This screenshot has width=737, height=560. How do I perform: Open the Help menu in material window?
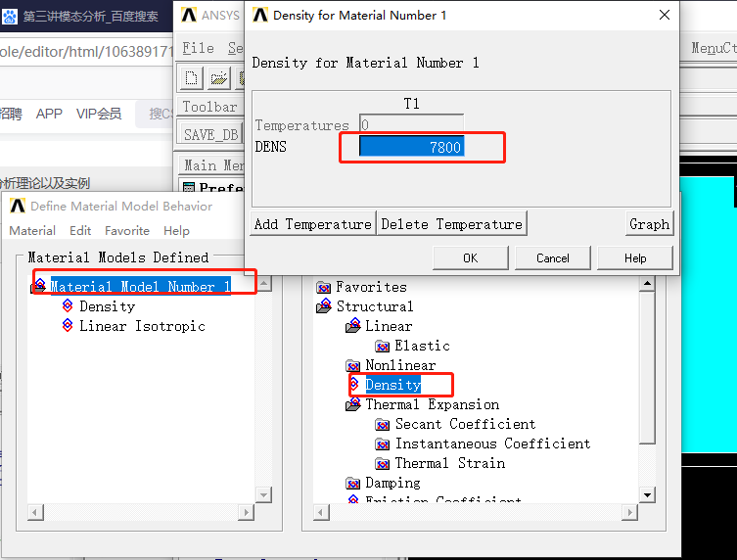click(177, 231)
